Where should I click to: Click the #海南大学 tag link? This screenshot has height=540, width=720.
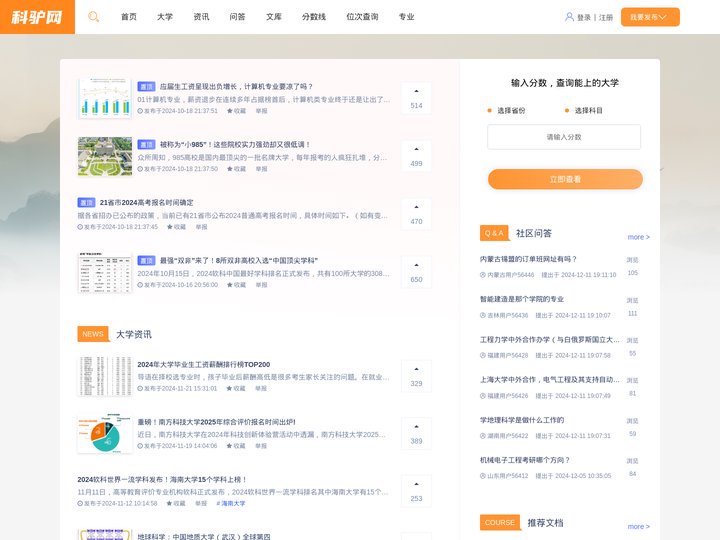231,503
